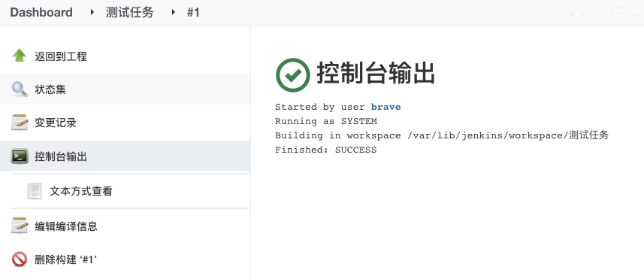Click the magnifying glass status icon
The image size is (644, 279).
tap(20, 89)
